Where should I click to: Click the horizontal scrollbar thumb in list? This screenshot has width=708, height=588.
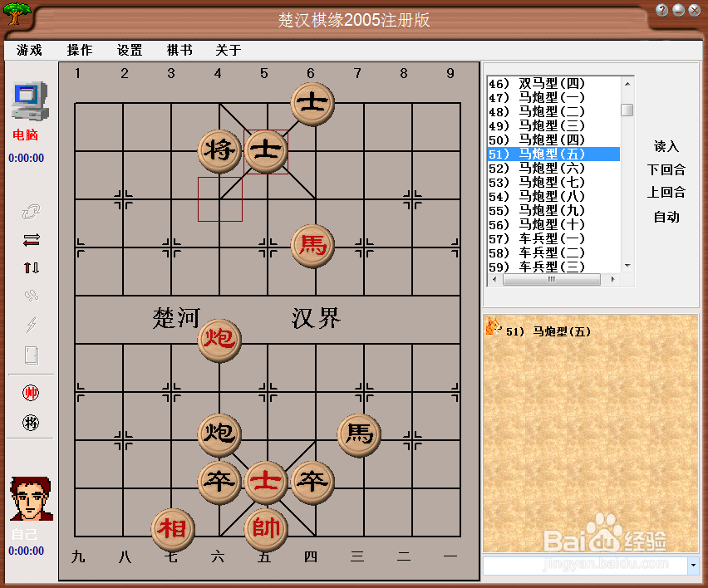[551, 279]
